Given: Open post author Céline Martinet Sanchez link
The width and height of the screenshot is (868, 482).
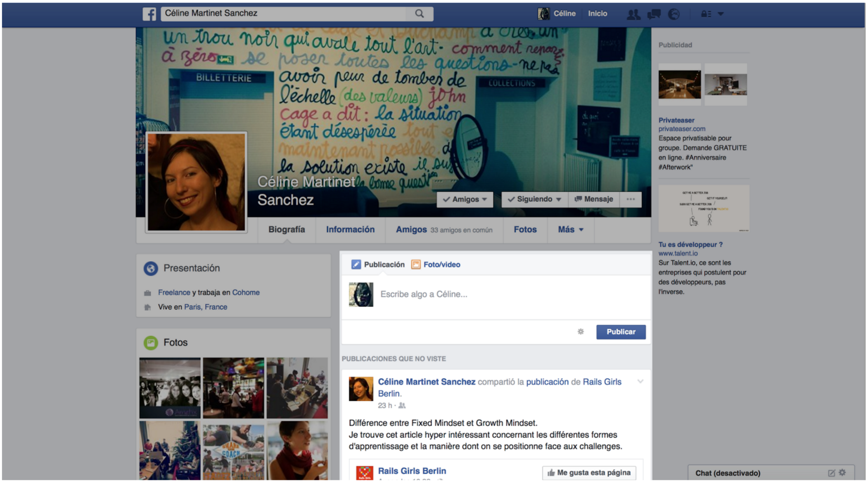Looking at the screenshot, I should (x=427, y=382).
